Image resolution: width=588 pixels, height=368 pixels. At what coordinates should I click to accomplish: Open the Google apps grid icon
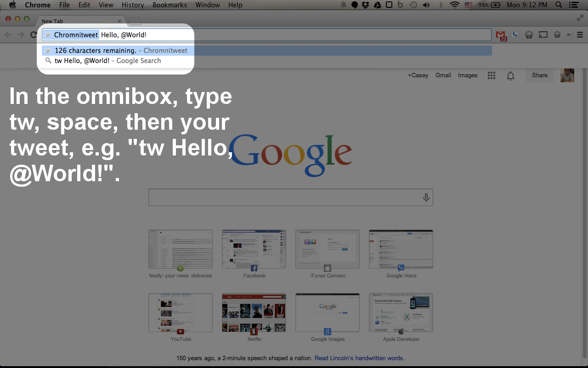(x=492, y=75)
